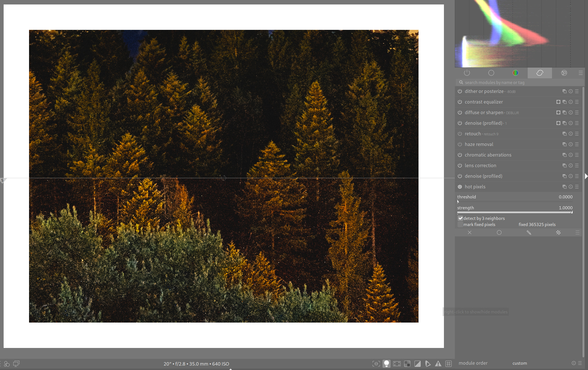Viewport: 588px width, 370px height.
Task: Click the mask indicator on contrast equalizer
Action: [558, 102]
